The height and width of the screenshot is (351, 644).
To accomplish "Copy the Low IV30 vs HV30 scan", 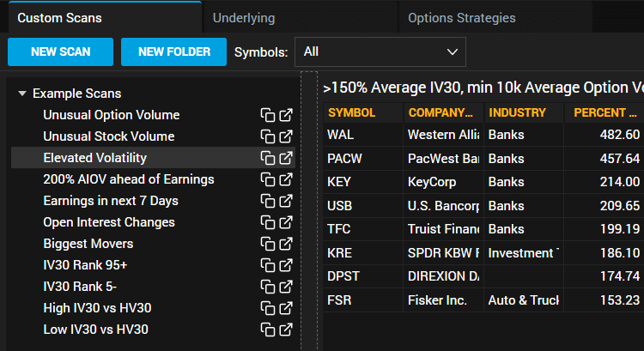I will pyautogui.click(x=268, y=330).
